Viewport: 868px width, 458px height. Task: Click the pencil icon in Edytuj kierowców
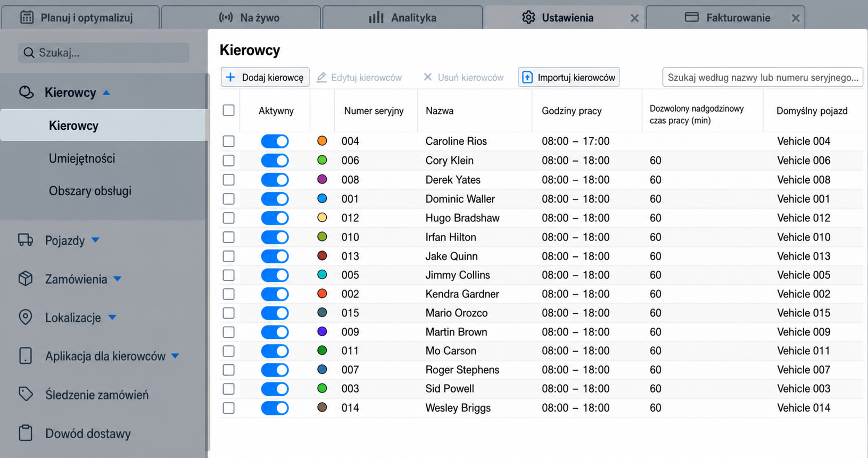point(321,77)
